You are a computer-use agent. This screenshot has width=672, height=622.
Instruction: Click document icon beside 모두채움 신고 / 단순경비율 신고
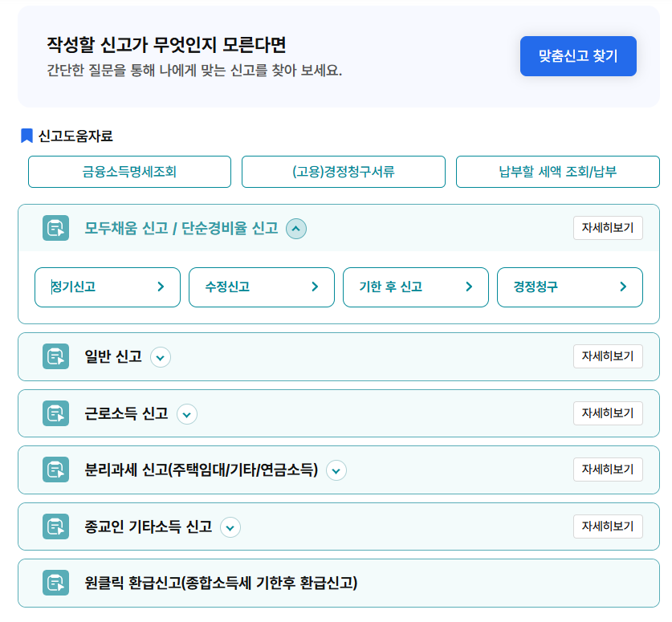[x=55, y=228]
